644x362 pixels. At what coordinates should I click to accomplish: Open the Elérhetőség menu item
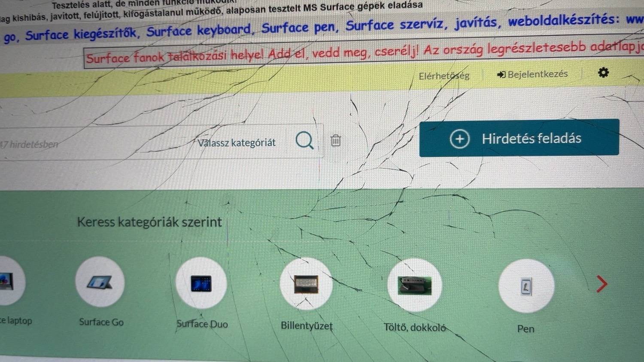pos(444,76)
